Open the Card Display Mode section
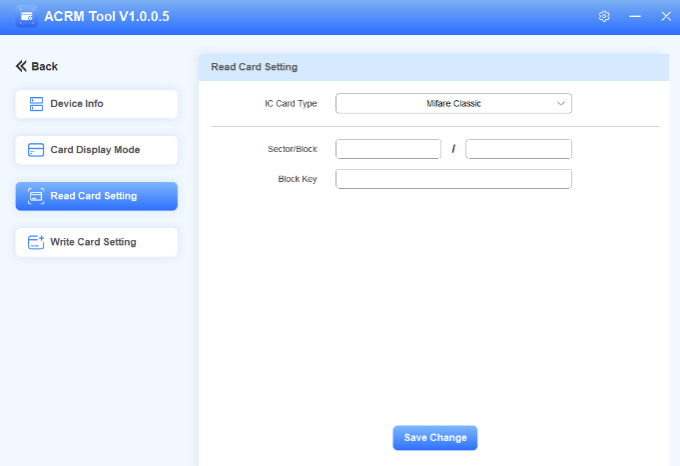 pos(96,150)
